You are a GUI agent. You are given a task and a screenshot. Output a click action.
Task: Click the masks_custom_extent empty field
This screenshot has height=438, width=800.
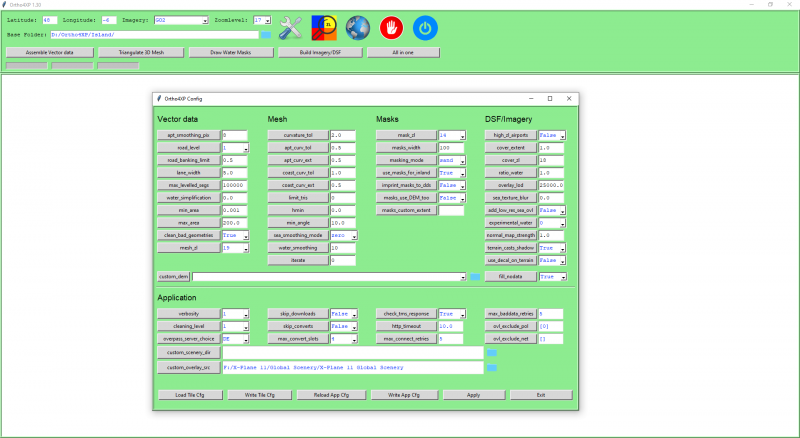(452, 210)
